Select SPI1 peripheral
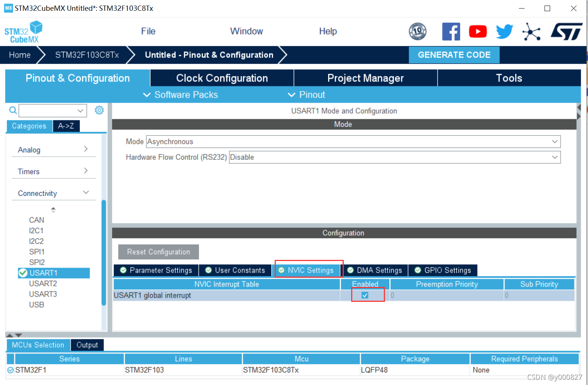The height and width of the screenshot is (385, 588). coord(37,252)
